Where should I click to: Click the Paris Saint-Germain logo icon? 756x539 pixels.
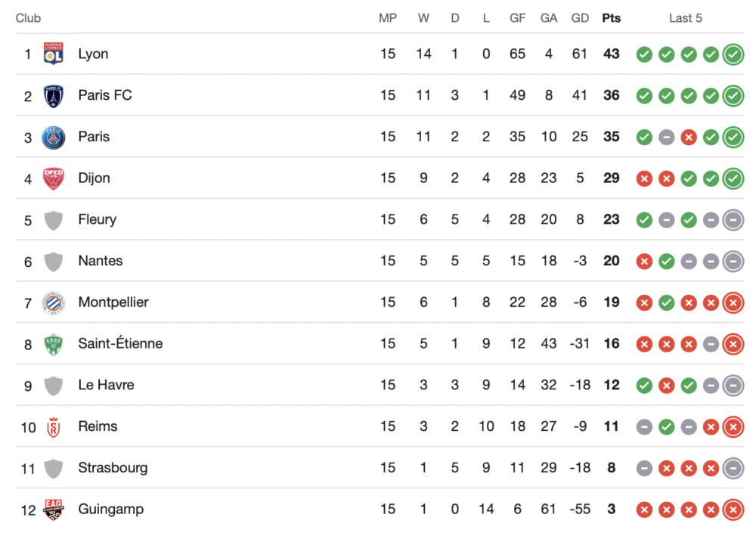[53, 137]
